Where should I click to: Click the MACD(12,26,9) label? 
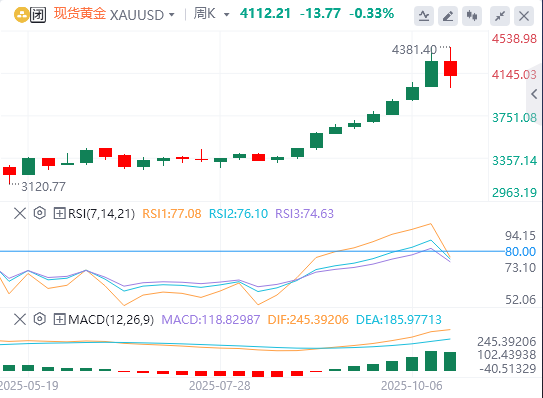pos(111,320)
